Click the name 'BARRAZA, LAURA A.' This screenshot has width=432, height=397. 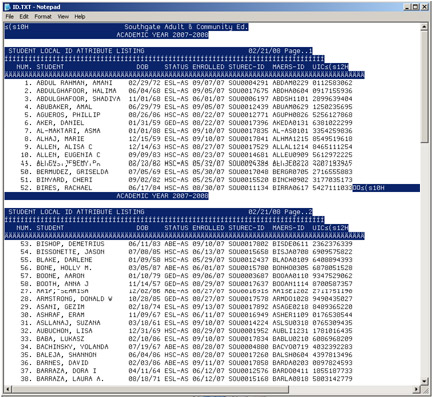[x=70, y=379]
